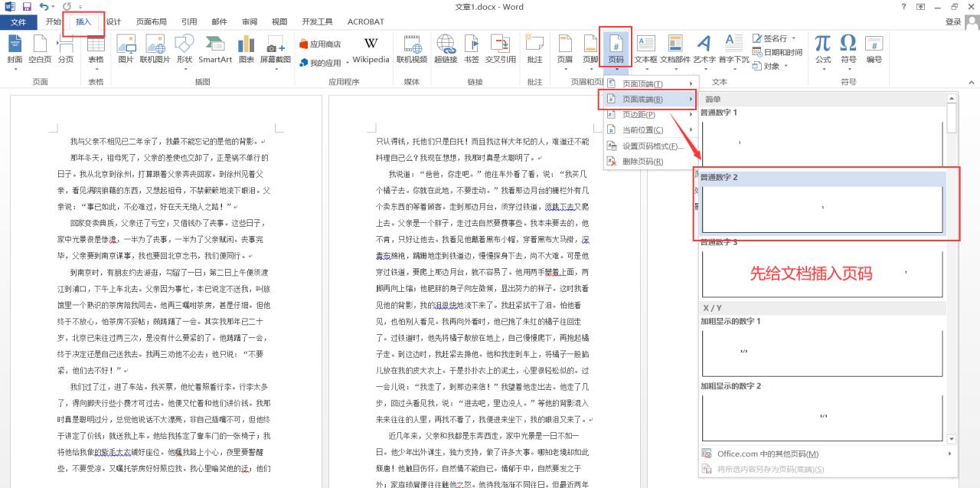Click the Page Number (页码) button
This screenshot has width=980, height=488.
coord(616,51)
